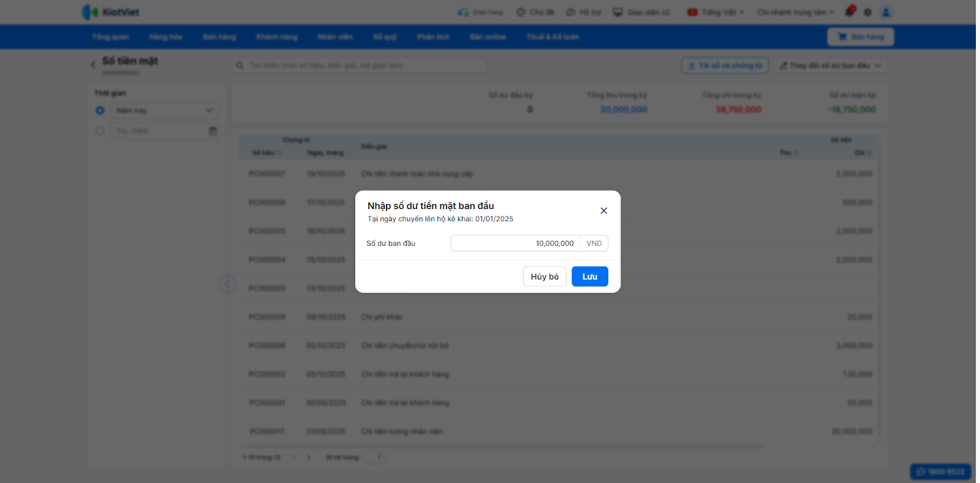Open Đơn hàng menu

[219, 37]
